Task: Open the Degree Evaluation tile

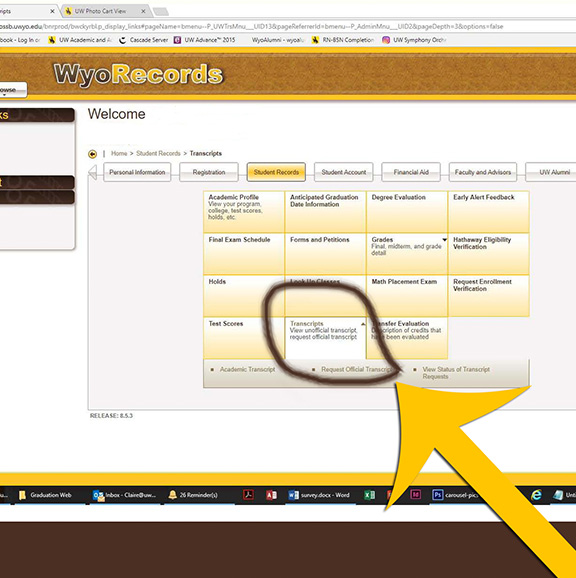Action: point(407,212)
